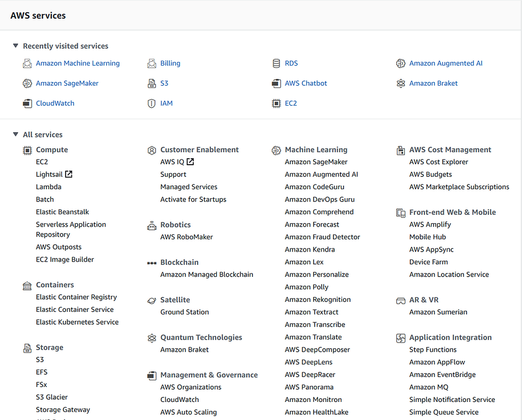522x420 pixels.
Task: Click the Quantum Technologies category icon
Action: pos(152,338)
